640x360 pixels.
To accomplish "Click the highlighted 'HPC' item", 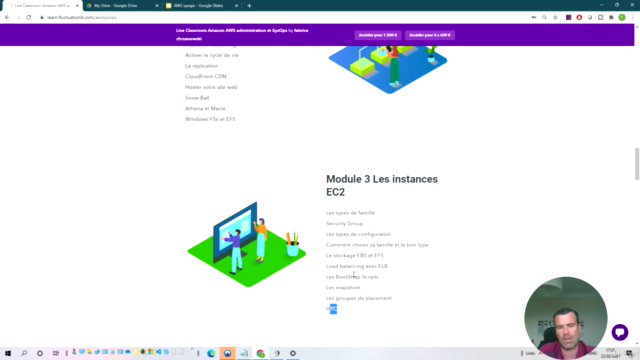I will 331,309.
